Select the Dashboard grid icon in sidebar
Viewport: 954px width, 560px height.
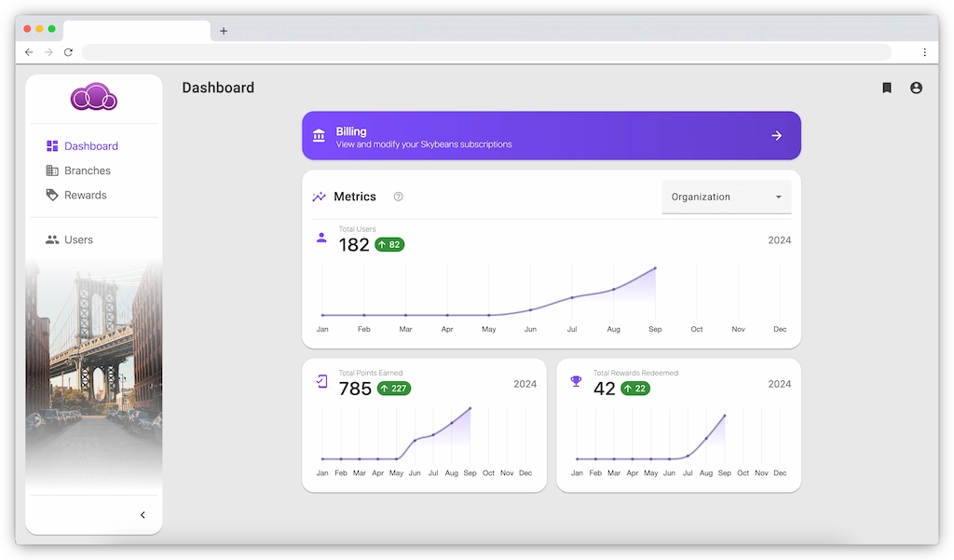[53, 145]
